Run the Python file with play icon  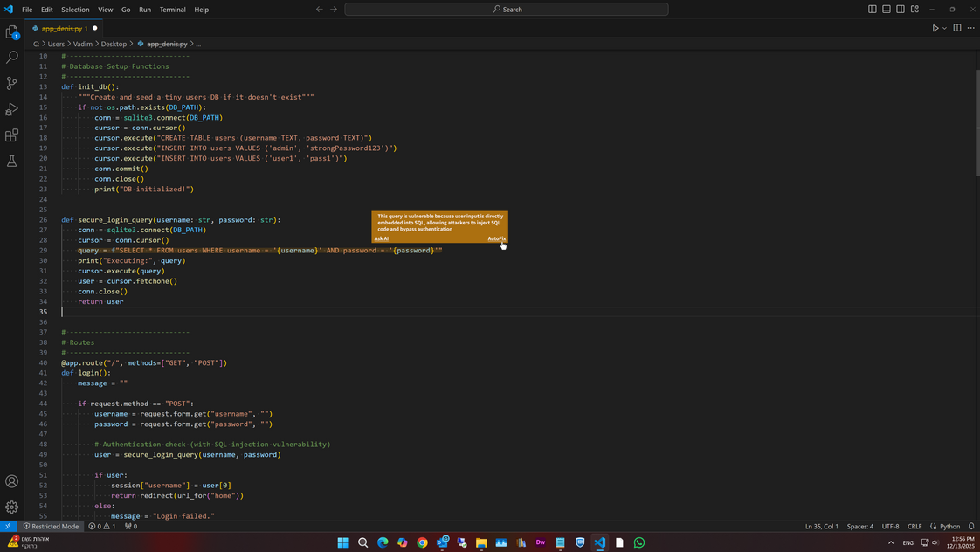(935, 28)
